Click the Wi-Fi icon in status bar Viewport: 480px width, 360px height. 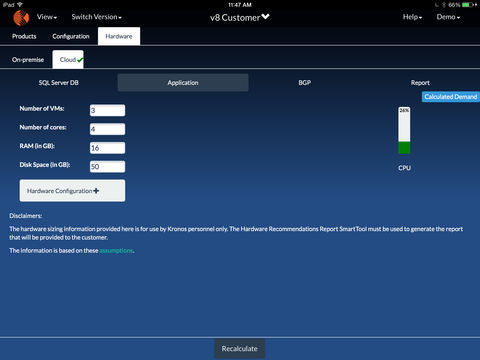20,5
